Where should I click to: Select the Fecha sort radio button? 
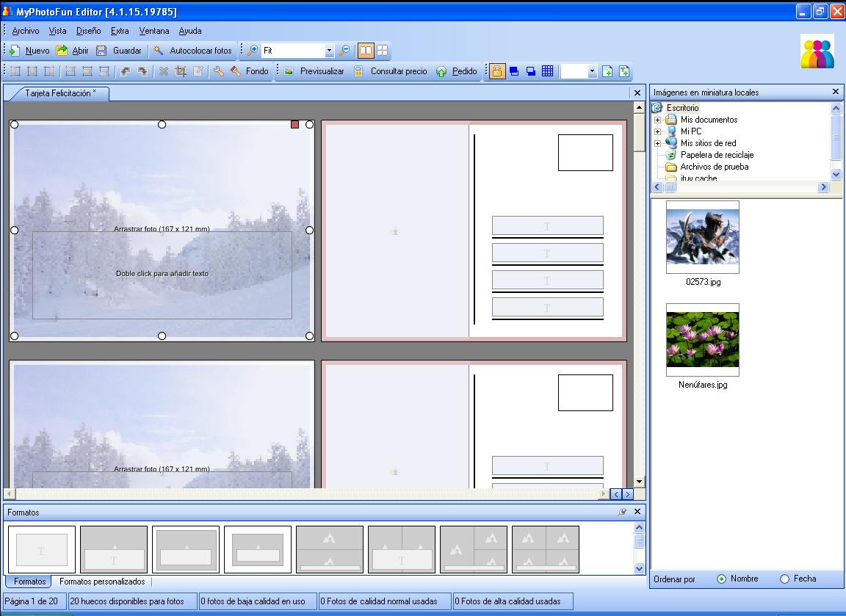(784, 579)
